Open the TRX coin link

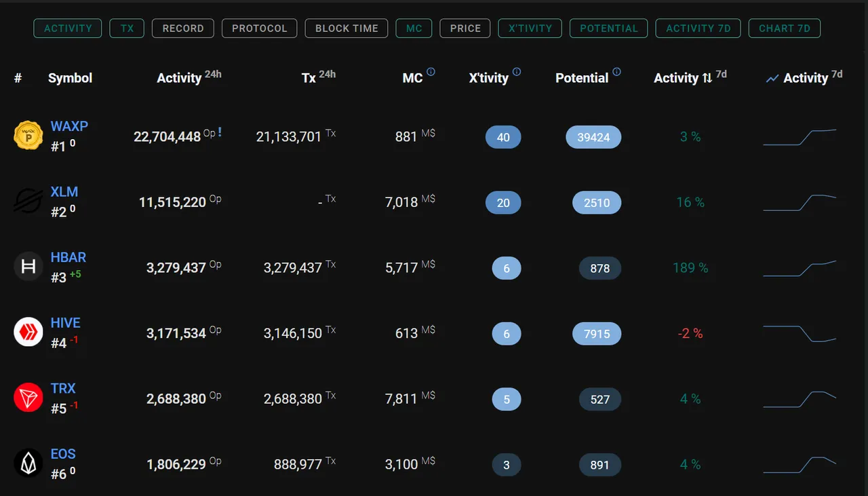coord(63,389)
